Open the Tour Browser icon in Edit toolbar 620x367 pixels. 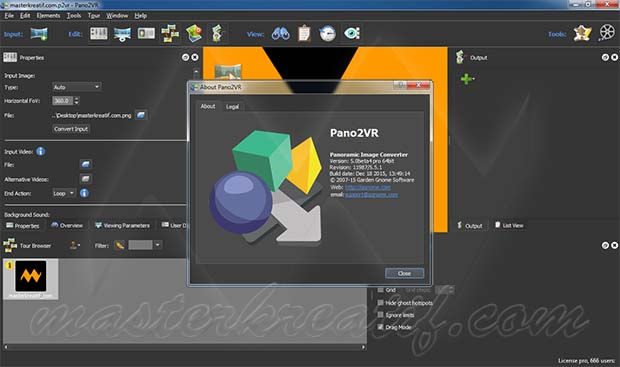pos(170,34)
